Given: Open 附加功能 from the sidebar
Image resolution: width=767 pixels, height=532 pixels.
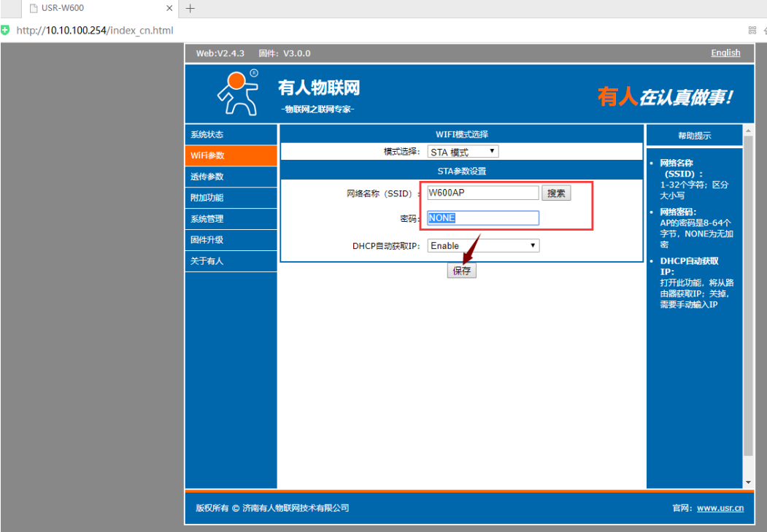Looking at the screenshot, I should (231, 198).
